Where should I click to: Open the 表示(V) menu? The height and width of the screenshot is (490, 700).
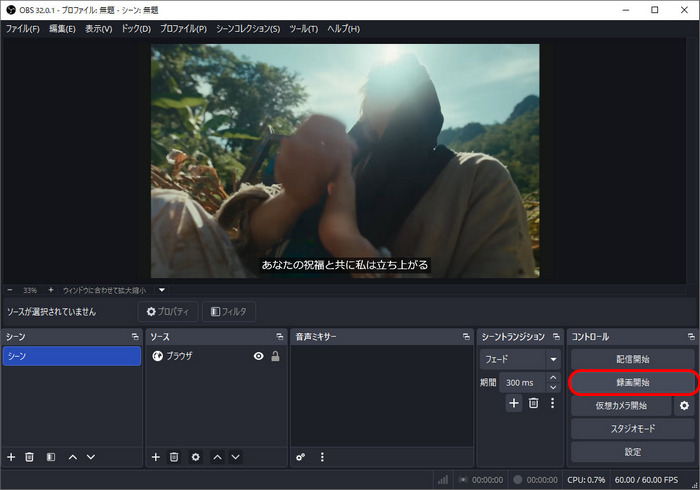point(99,29)
